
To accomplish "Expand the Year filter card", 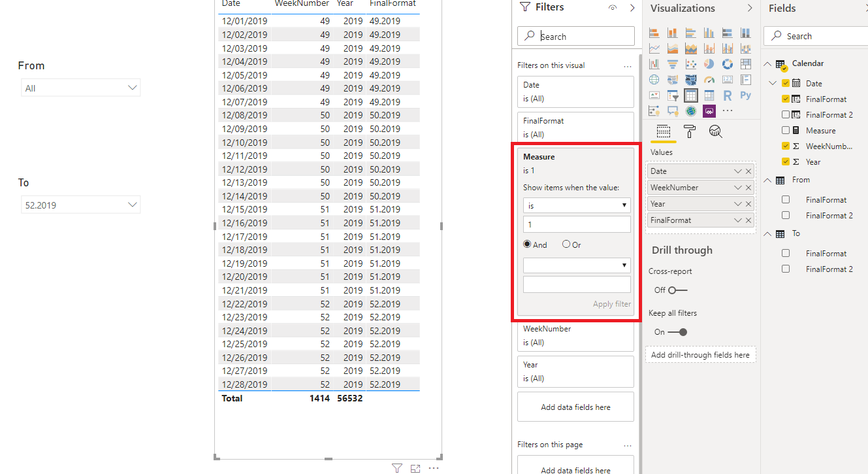I will 575,371.
